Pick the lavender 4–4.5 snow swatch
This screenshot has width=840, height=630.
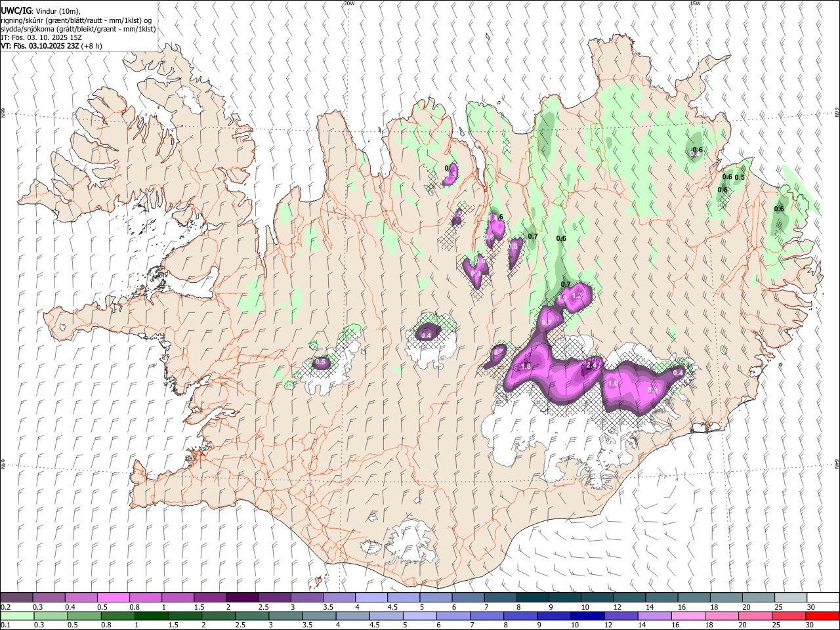[371, 598]
